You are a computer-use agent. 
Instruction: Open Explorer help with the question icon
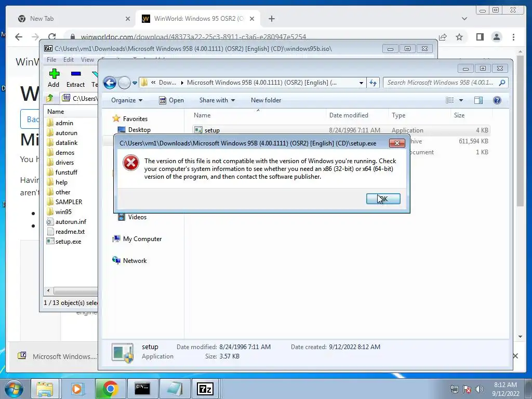tap(497, 100)
